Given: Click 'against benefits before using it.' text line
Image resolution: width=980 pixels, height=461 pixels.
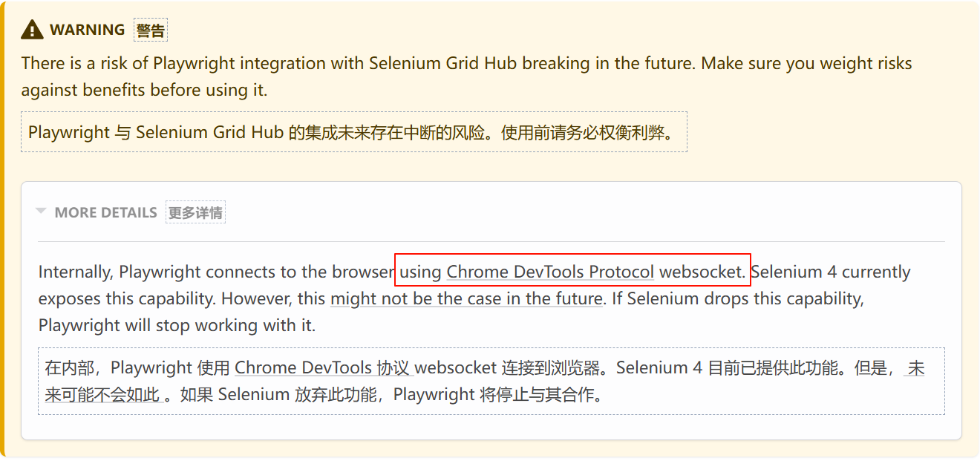Looking at the screenshot, I should click(144, 90).
